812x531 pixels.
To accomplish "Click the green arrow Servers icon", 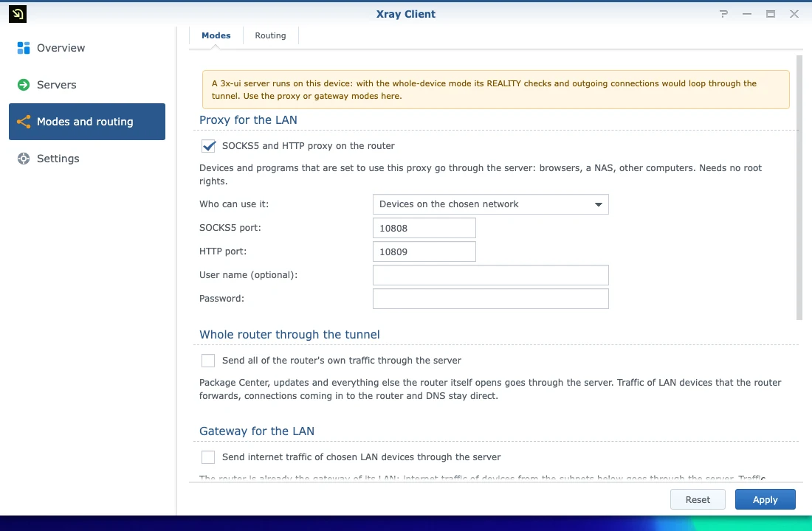I will 24,84.
